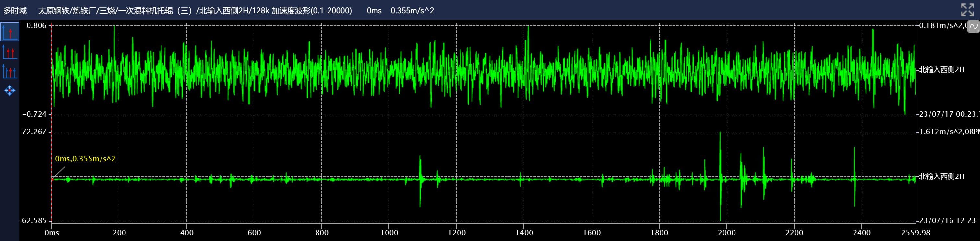Click lower chart's 北输入西侧2H channel label

coord(942,177)
